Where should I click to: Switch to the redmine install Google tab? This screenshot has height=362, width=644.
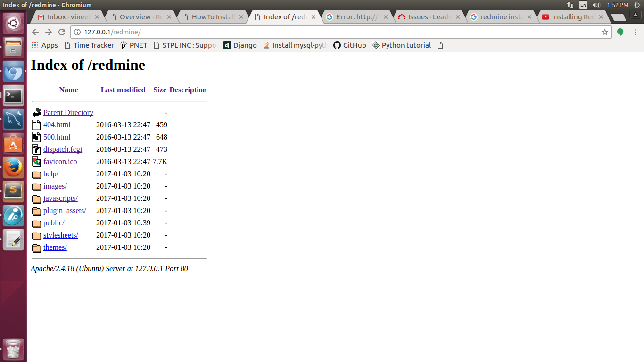(x=501, y=17)
